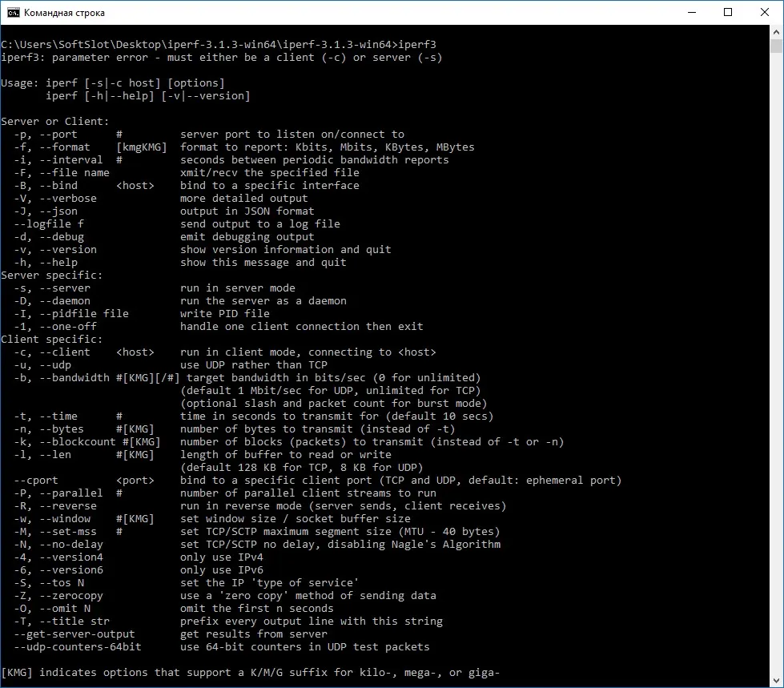784x688 pixels.
Task: Click the scrollbar down arrow
Action: [777, 681]
